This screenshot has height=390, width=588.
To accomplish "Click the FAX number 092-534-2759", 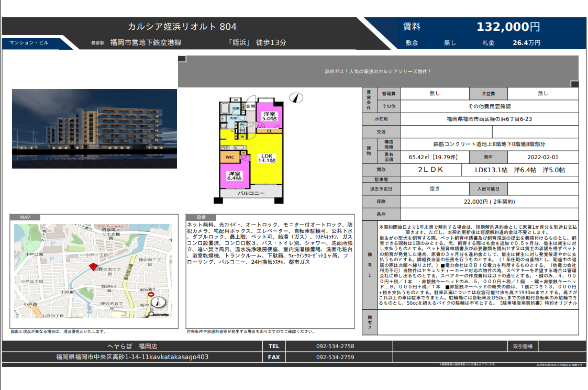I will 335,357.
